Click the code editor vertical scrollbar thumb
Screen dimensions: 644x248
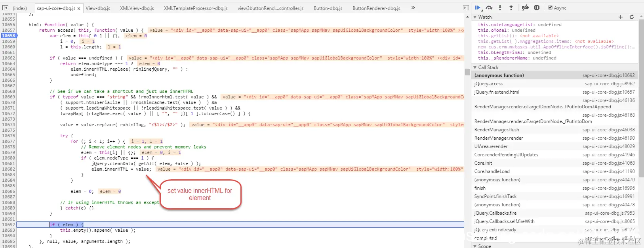[x=467, y=72]
